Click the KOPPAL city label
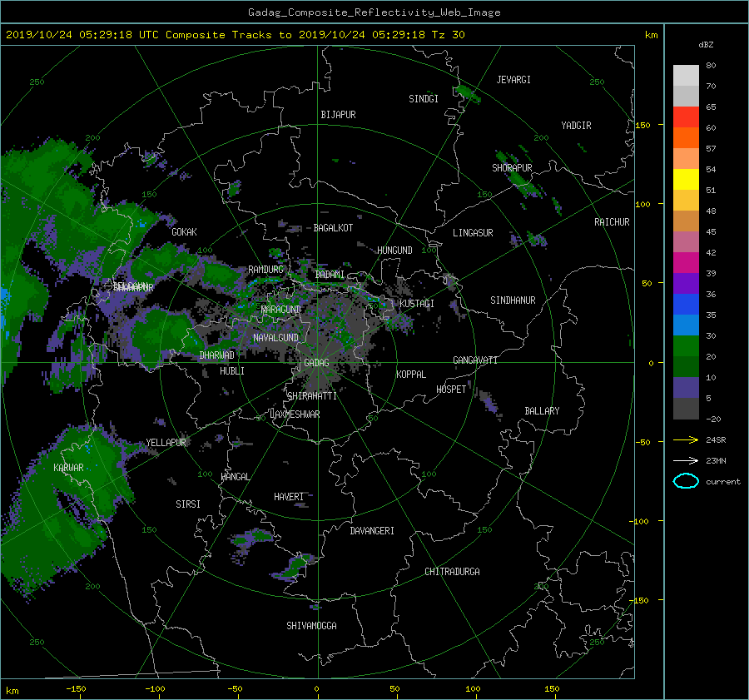The width and height of the screenshot is (749, 700). [411, 374]
